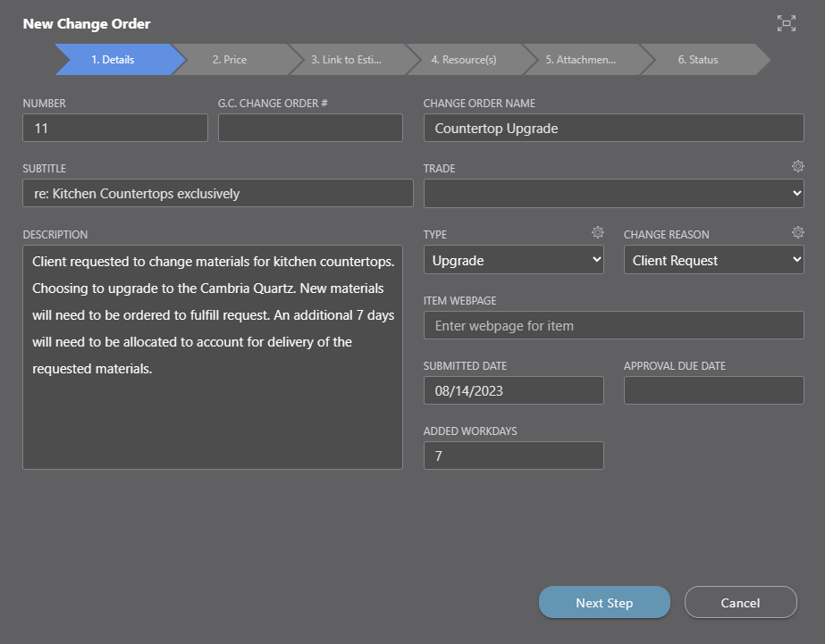Go to the 2. Price step
Image resolution: width=825 pixels, height=644 pixels.
(x=230, y=60)
